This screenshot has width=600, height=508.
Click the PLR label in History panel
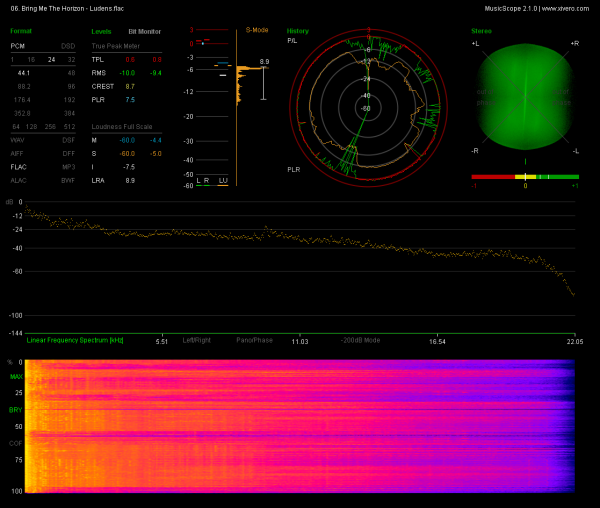pyautogui.click(x=294, y=169)
